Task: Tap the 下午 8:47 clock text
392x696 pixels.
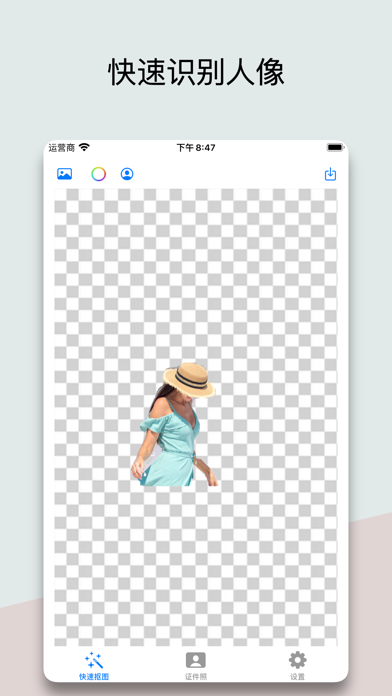Action: point(196,148)
